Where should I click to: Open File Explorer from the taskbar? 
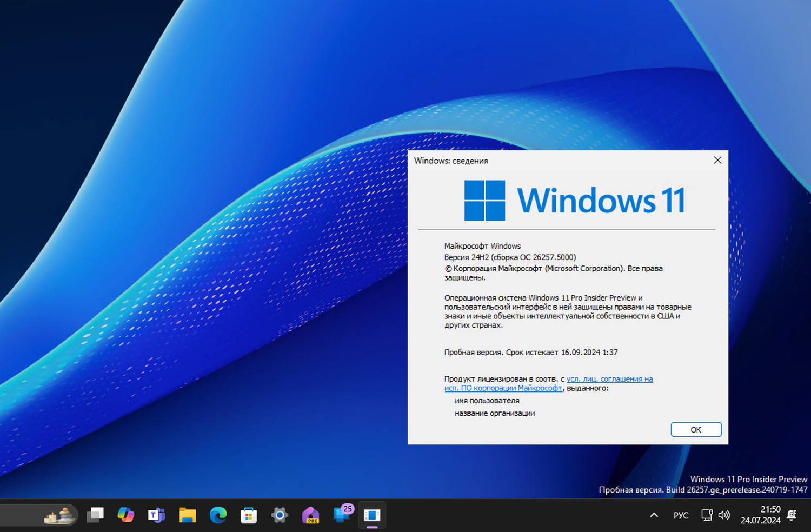(x=188, y=515)
